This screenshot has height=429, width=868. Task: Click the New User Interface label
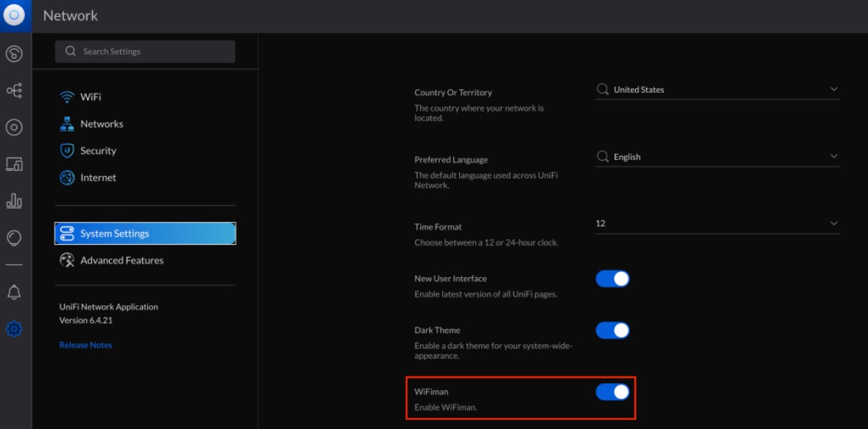coord(451,279)
